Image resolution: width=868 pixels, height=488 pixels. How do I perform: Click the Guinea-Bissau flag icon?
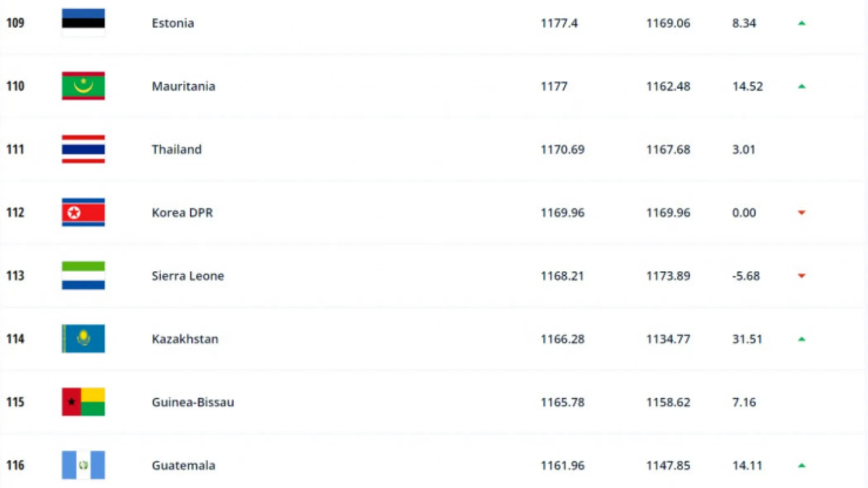pos(83,402)
